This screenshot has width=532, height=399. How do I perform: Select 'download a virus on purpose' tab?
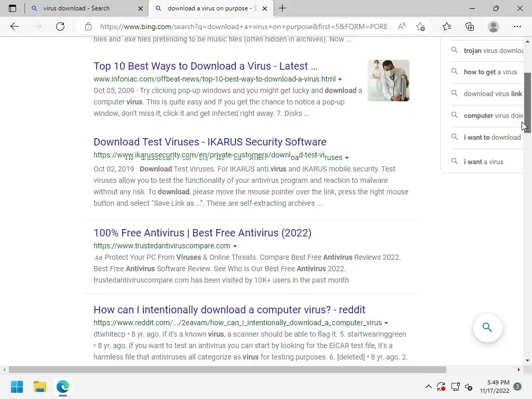(211, 8)
